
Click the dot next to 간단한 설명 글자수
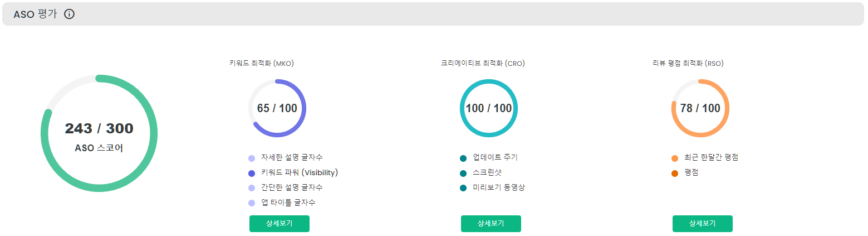(x=252, y=188)
